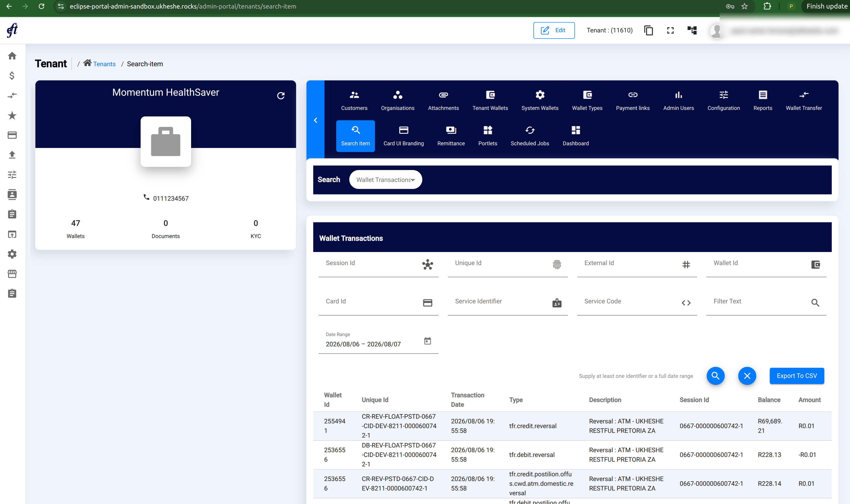This screenshot has height=504, width=850.
Task: Click the Date Range field
Action: coord(378,342)
